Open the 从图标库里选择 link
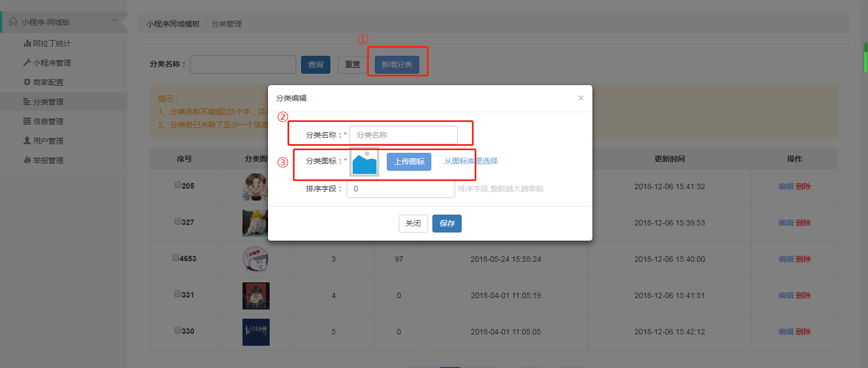Screen dimensions: 868x368 pyautogui.click(x=471, y=161)
